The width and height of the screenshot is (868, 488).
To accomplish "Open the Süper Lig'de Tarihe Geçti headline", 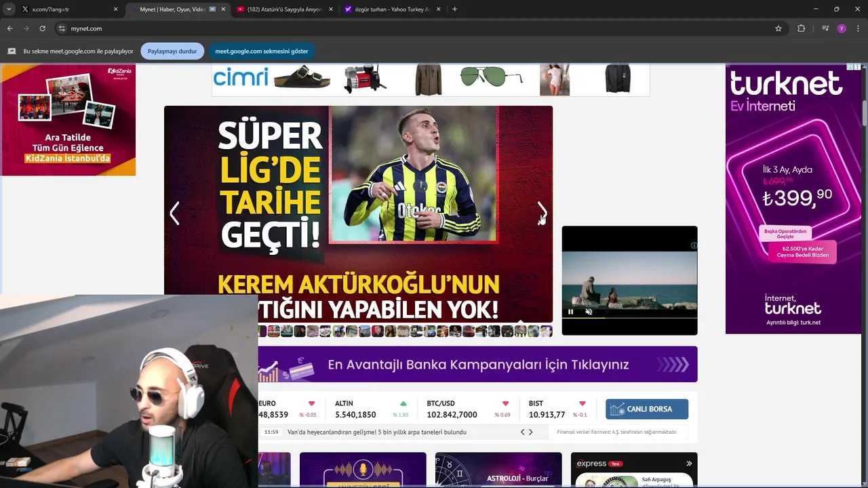I will pos(358,214).
